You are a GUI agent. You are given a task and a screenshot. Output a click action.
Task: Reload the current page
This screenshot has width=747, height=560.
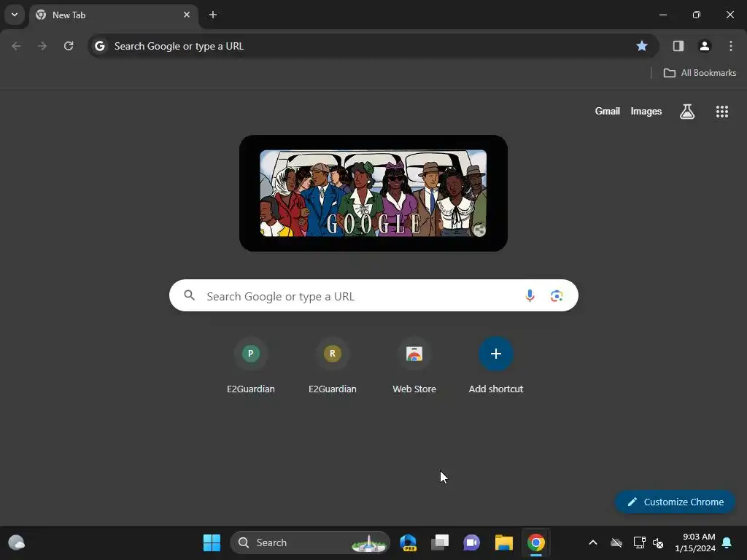69,46
